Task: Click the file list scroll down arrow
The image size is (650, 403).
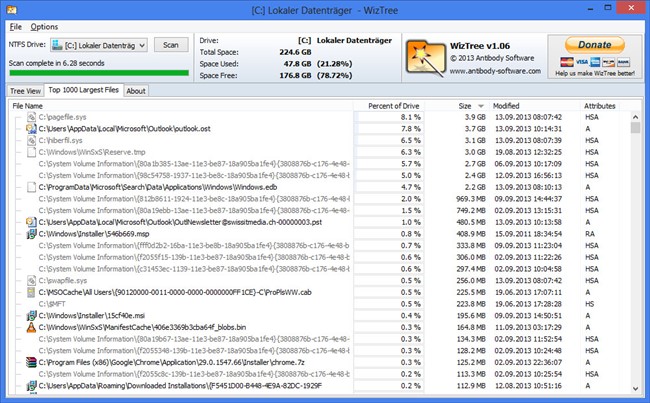Action: click(635, 388)
